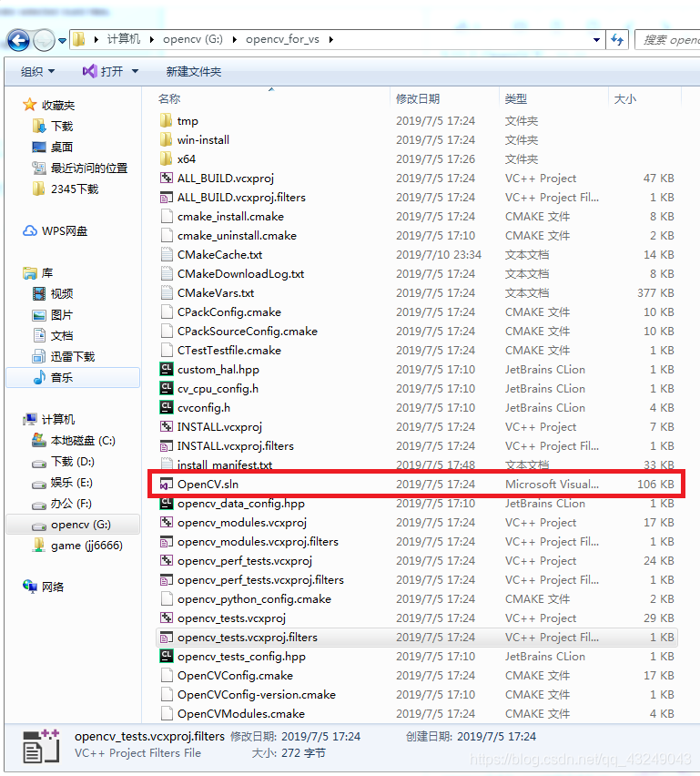Sort by the 类型 column header

pos(516,99)
